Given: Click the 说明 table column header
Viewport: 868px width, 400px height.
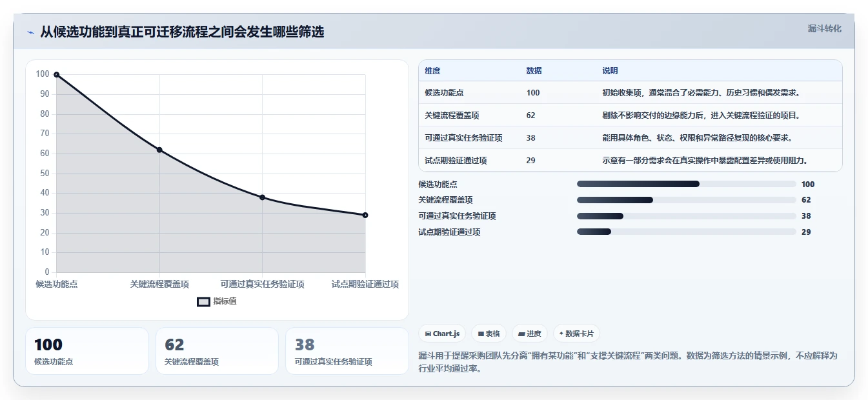Looking at the screenshot, I should point(610,70).
